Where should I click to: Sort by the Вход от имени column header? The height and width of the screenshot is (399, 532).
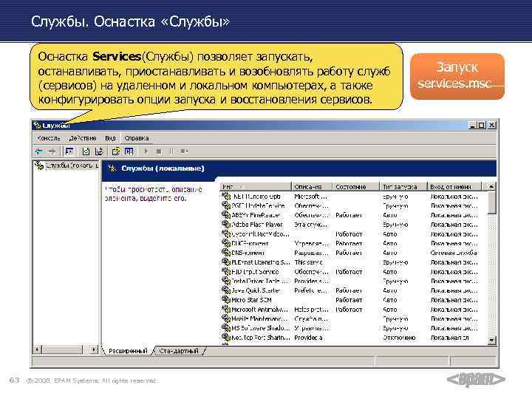pyautogui.click(x=454, y=187)
